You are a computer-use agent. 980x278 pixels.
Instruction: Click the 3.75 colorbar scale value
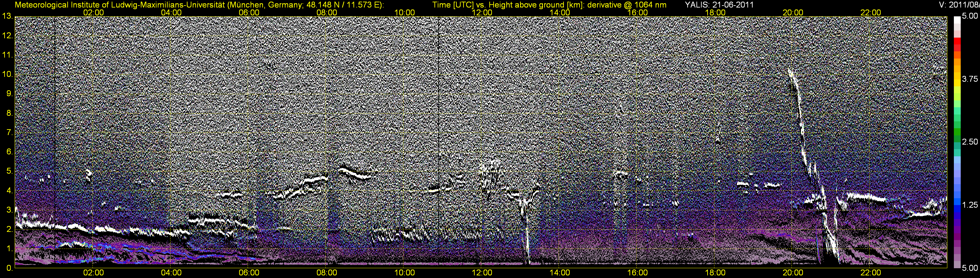click(x=970, y=79)
